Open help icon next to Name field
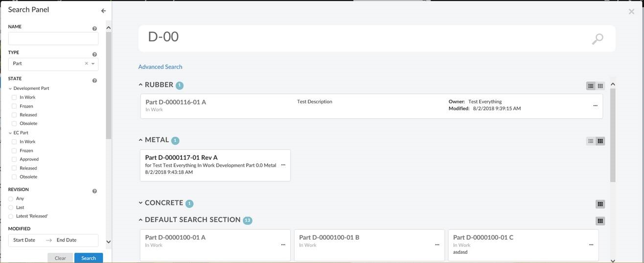Viewport: 644px width, 263px height. pyautogui.click(x=94, y=29)
